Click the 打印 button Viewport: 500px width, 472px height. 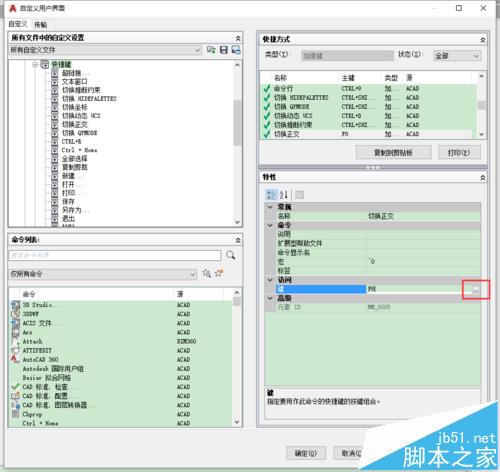[x=459, y=153]
